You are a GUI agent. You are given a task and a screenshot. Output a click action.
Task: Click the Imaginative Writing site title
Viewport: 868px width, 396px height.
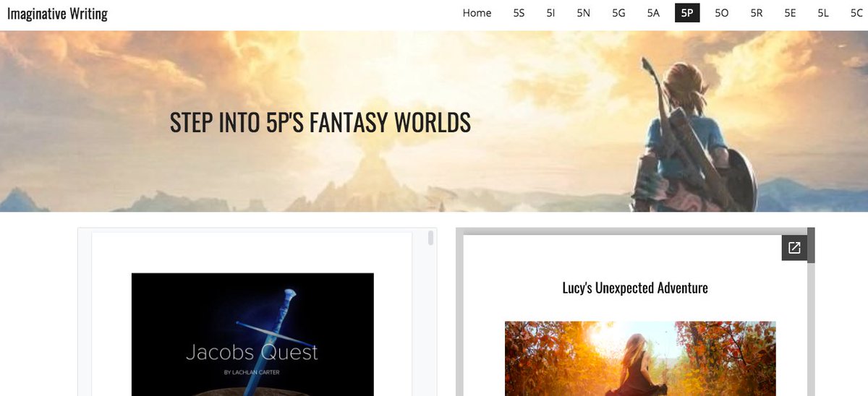coord(57,14)
